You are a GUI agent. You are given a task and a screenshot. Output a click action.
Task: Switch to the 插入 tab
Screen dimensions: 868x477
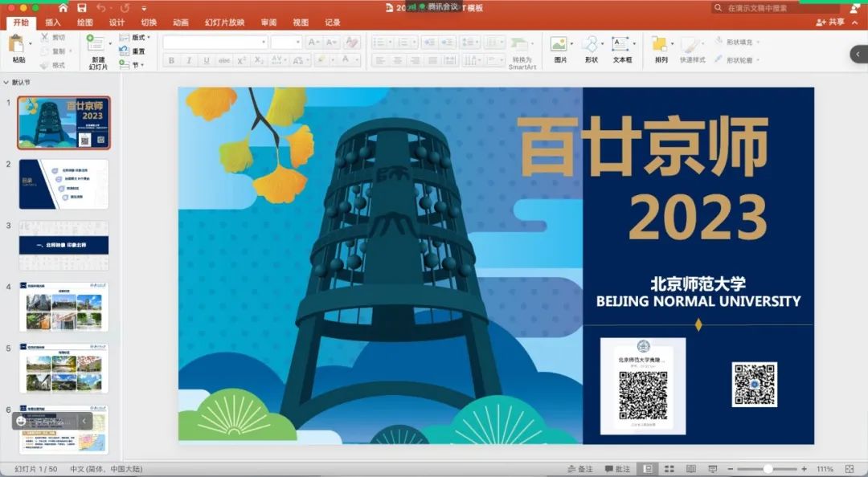[x=53, y=22]
